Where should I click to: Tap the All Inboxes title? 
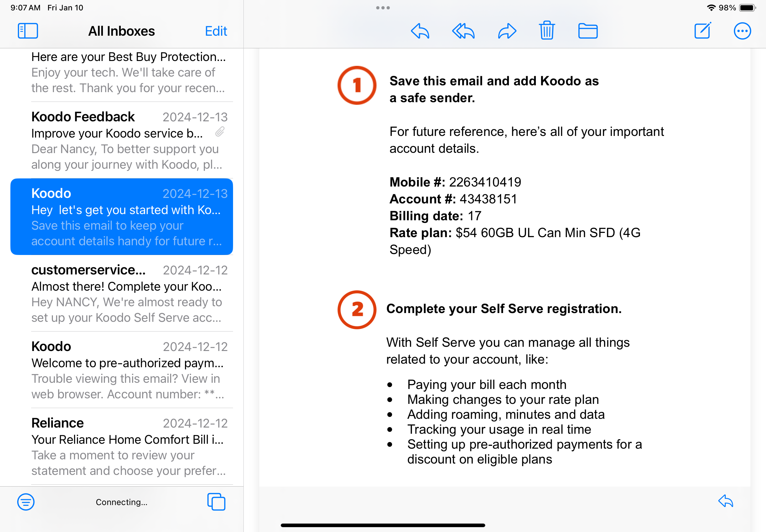click(121, 31)
